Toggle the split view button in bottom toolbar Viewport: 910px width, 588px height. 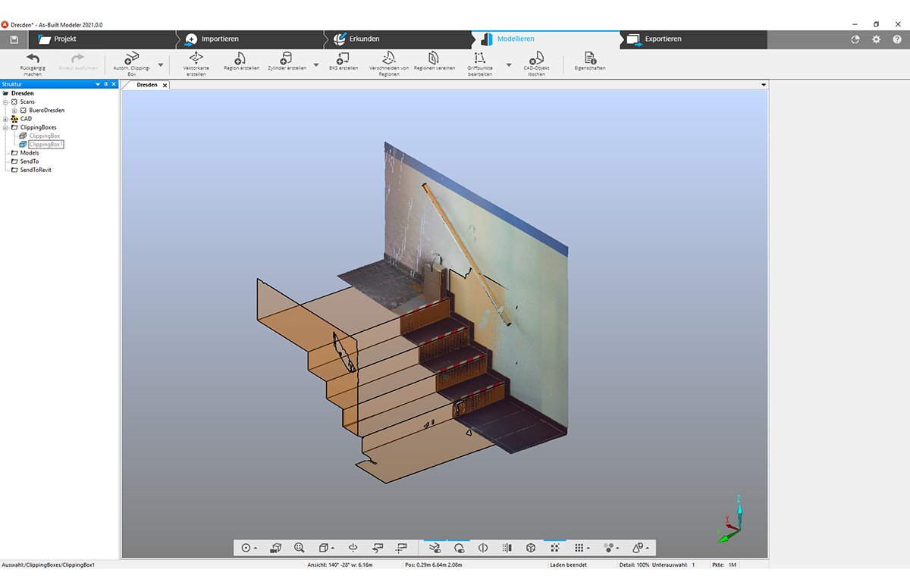coord(482,547)
